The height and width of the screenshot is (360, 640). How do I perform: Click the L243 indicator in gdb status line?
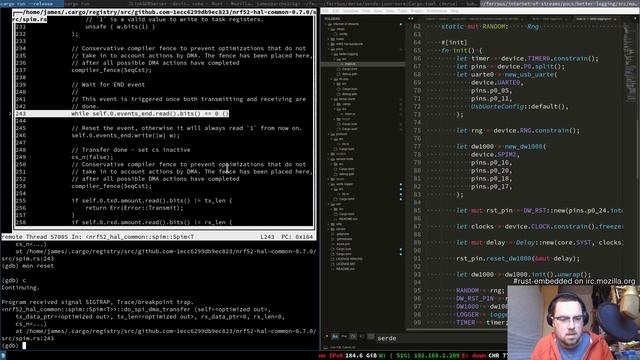pyautogui.click(x=267, y=237)
